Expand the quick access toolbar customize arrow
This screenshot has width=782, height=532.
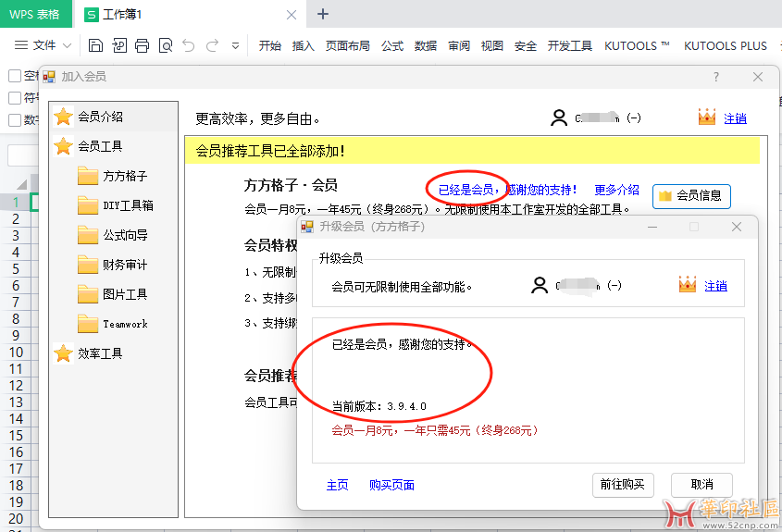(235, 45)
